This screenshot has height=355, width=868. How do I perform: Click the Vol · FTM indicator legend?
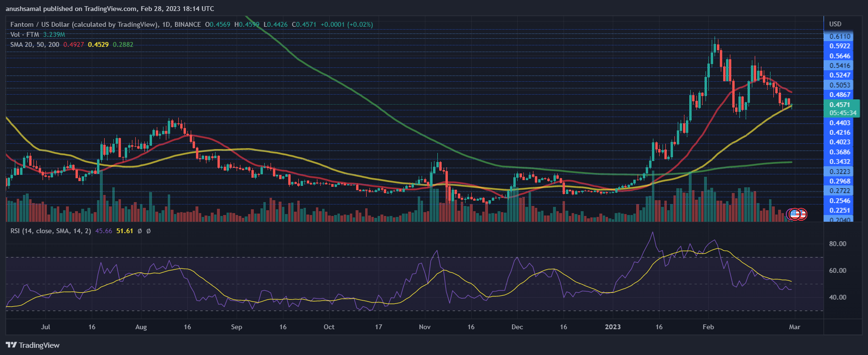point(24,34)
